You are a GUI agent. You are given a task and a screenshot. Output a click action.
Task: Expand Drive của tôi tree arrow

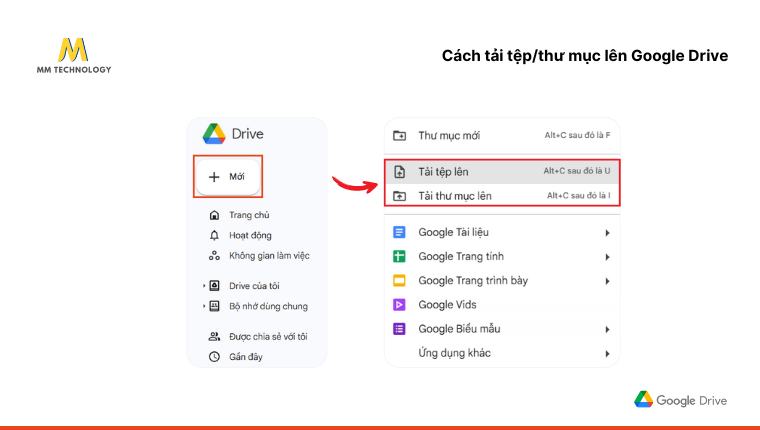point(204,286)
